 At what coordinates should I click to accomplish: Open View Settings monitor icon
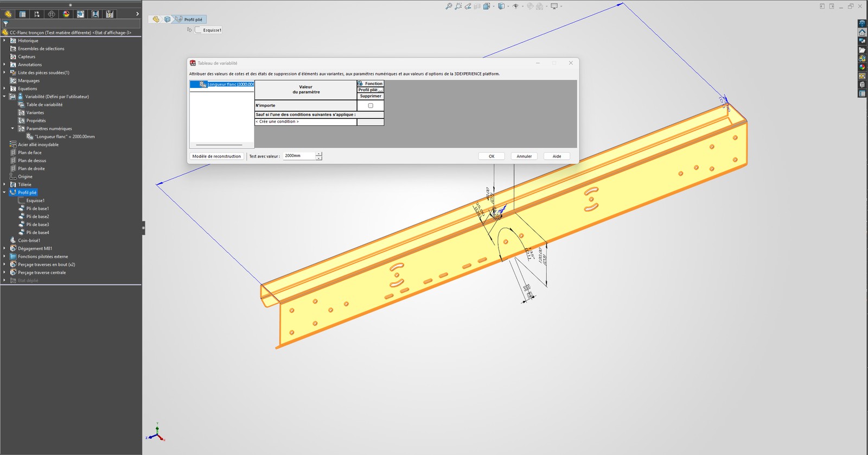point(554,7)
